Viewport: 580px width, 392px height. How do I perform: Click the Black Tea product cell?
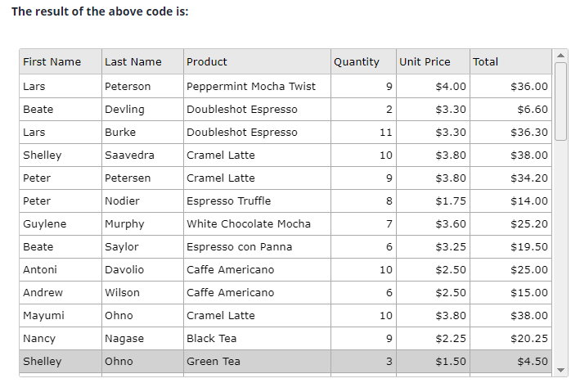(211, 339)
